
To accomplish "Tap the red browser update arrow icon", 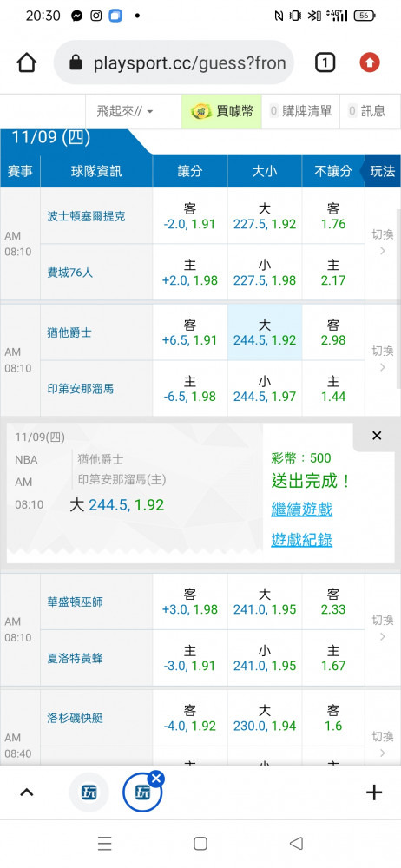I will click(x=370, y=63).
